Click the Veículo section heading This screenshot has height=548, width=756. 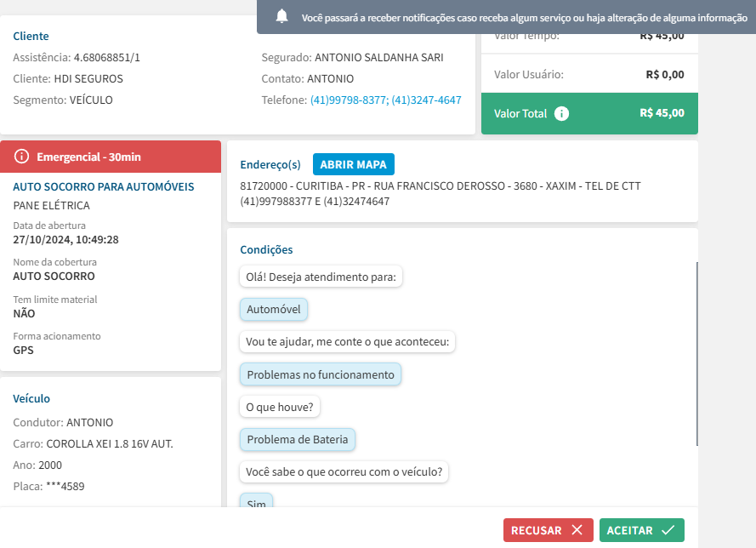(31, 398)
